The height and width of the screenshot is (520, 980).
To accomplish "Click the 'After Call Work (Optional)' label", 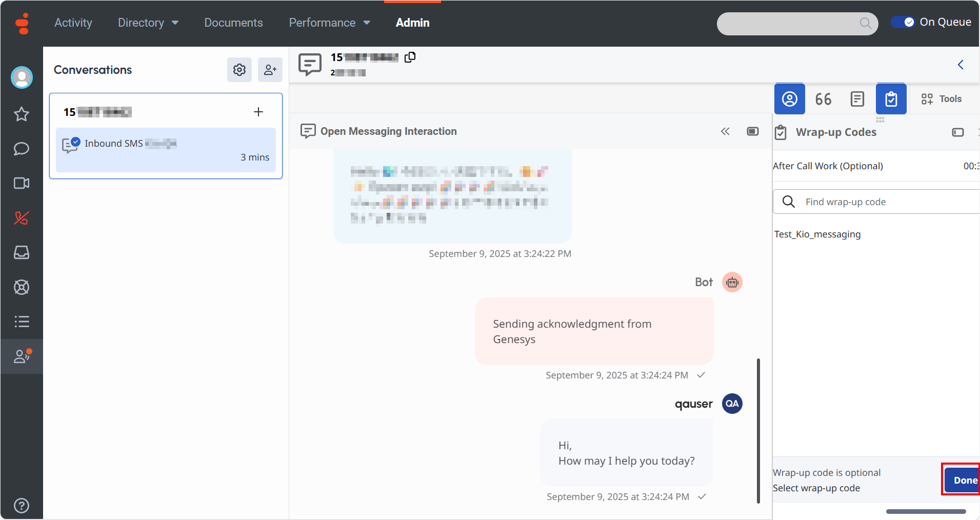I will pos(828,166).
